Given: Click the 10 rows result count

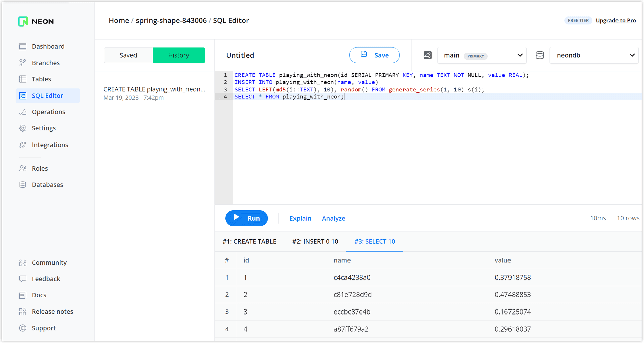Looking at the screenshot, I should (628, 218).
